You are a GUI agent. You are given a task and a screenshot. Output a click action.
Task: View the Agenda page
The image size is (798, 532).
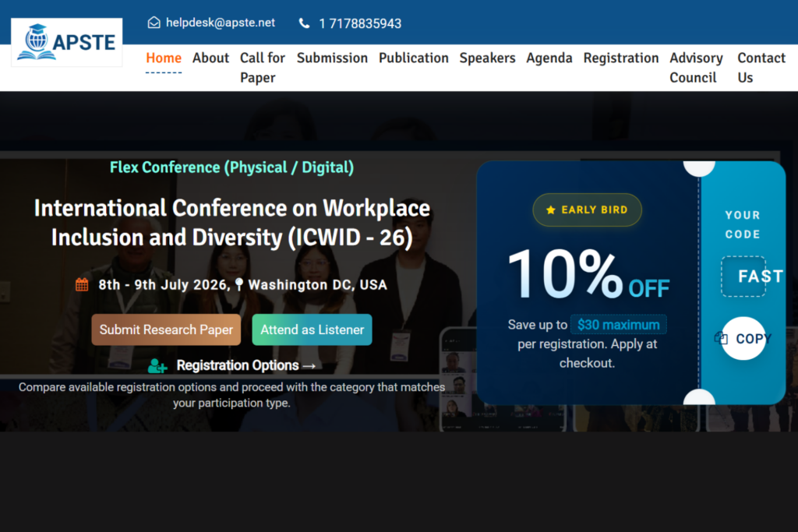click(549, 58)
